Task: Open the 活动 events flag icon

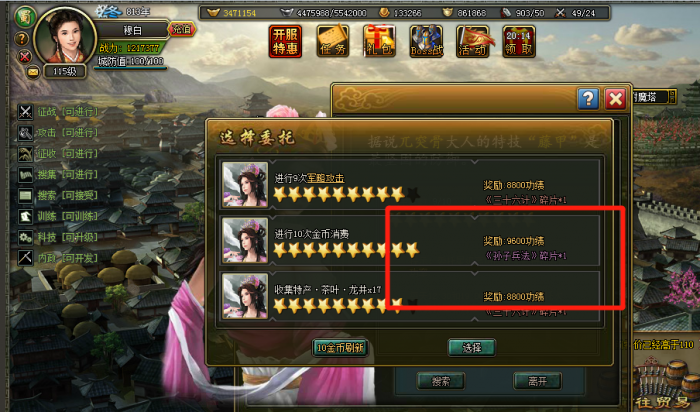Action: click(x=473, y=41)
